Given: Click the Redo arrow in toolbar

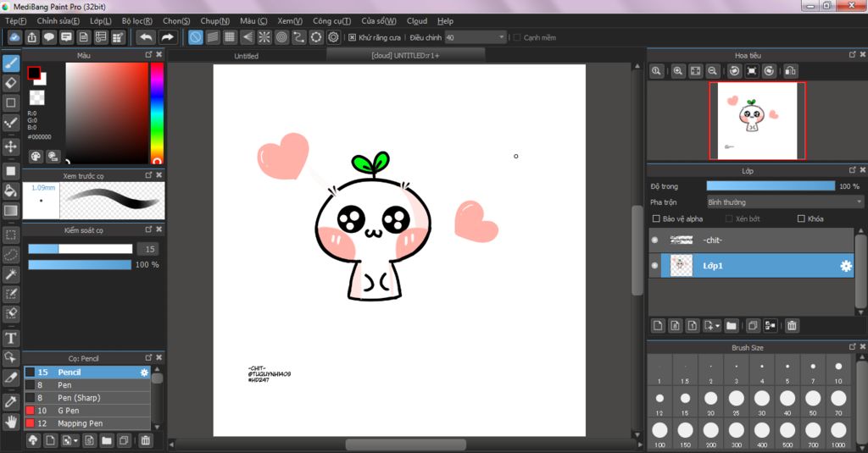Looking at the screenshot, I should (167, 37).
